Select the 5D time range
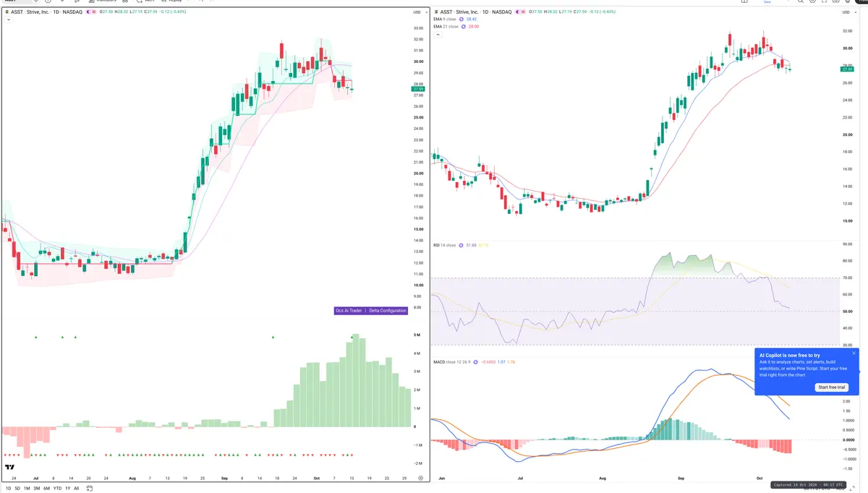868x493 pixels. pos(17,488)
